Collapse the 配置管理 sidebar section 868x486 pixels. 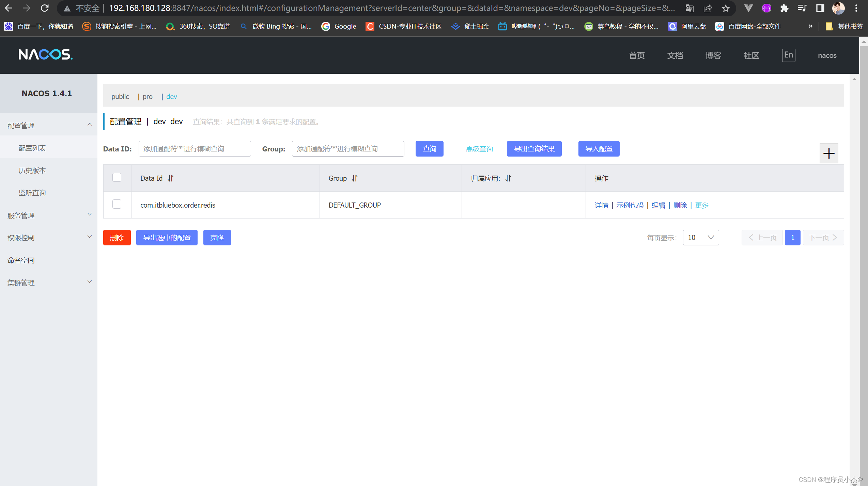click(x=49, y=125)
